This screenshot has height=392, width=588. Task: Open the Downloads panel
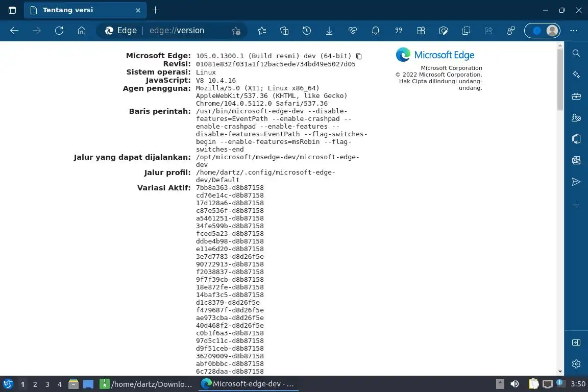tap(329, 31)
